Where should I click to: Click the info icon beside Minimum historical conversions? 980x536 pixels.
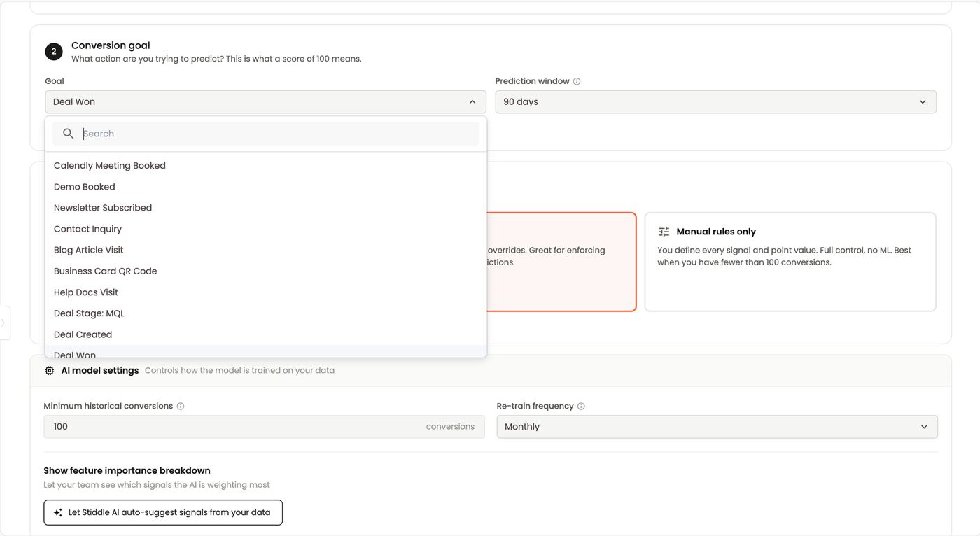[181, 406]
